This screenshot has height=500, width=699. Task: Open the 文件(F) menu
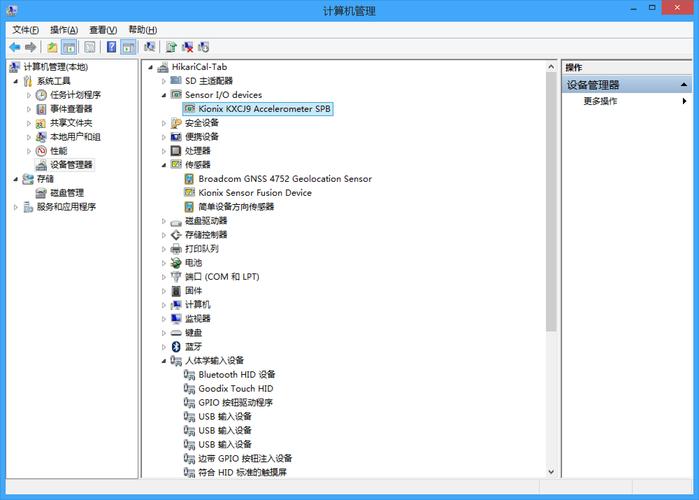25,30
